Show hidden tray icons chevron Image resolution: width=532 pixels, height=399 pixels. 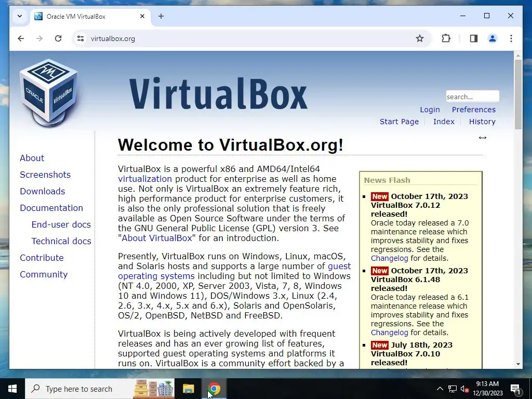coord(440,389)
